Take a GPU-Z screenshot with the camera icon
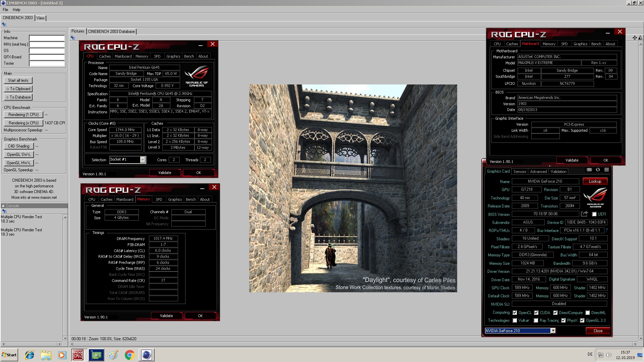Image resolution: width=644 pixels, height=362 pixels. (x=589, y=170)
